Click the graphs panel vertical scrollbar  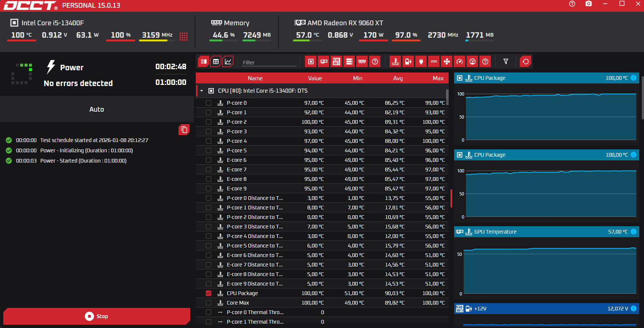pos(643,98)
